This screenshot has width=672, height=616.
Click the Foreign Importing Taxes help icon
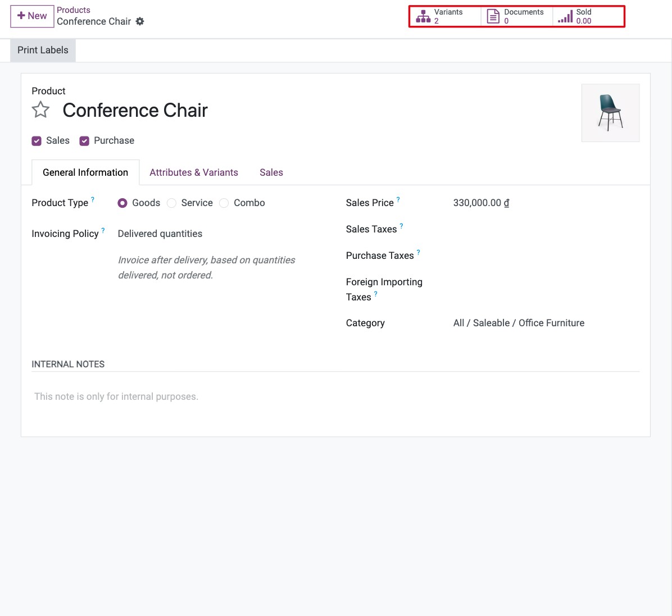tap(375, 294)
